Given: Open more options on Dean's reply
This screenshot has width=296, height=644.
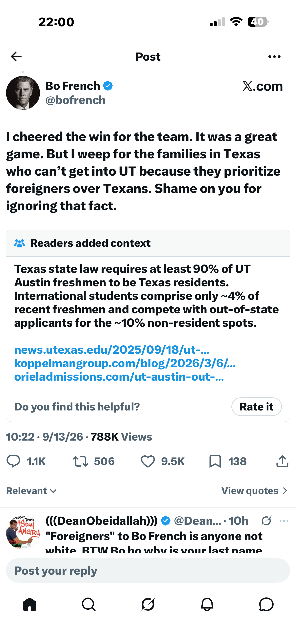Looking at the screenshot, I should tap(284, 521).
